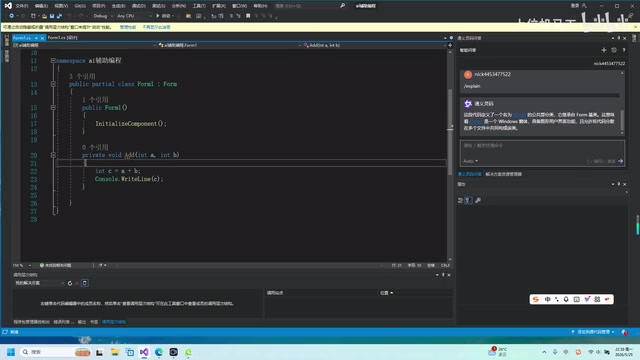Image resolution: width=640 pixels, height=360 pixels.
Task: Toggle the details pane icon in Call Hierarchy
Action: click(84, 283)
